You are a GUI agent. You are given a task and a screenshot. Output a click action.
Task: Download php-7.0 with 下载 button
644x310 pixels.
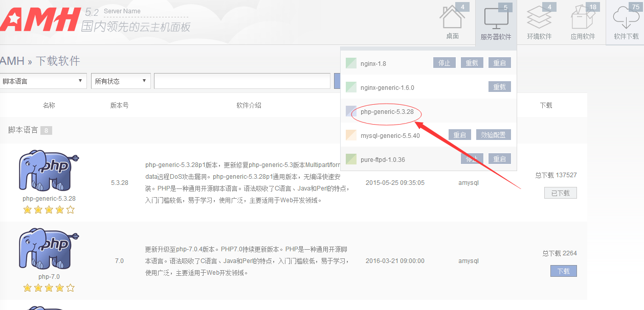pos(563,271)
